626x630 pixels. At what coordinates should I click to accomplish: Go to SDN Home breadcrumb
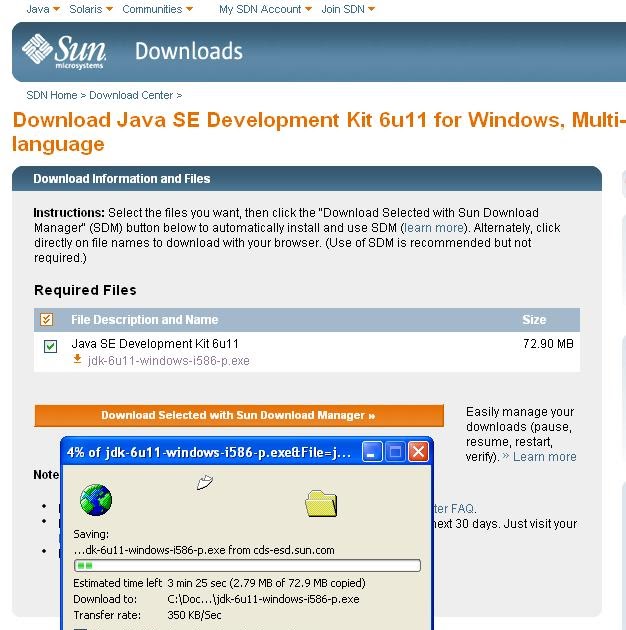click(51, 95)
